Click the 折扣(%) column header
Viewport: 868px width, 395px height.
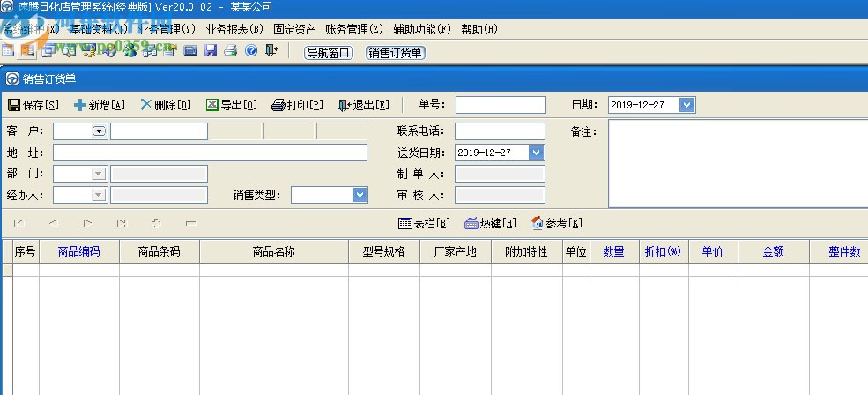point(664,251)
